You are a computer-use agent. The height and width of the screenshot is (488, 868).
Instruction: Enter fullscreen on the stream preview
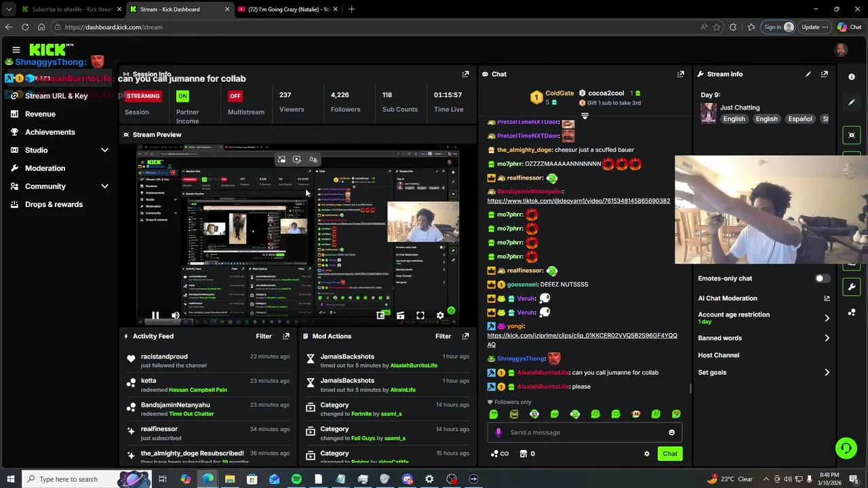[x=420, y=315]
